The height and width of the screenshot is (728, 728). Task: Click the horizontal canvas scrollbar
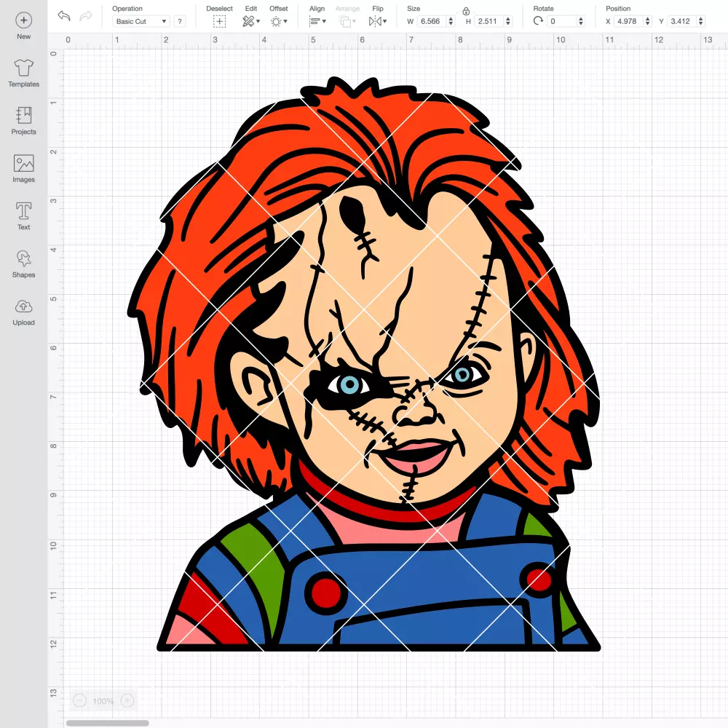[107, 723]
